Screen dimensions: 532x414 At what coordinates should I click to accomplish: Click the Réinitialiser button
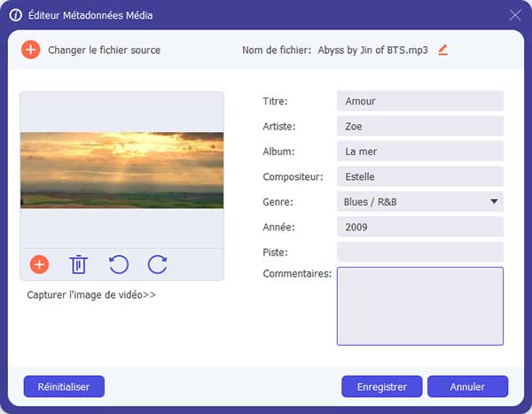[x=64, y=387]
